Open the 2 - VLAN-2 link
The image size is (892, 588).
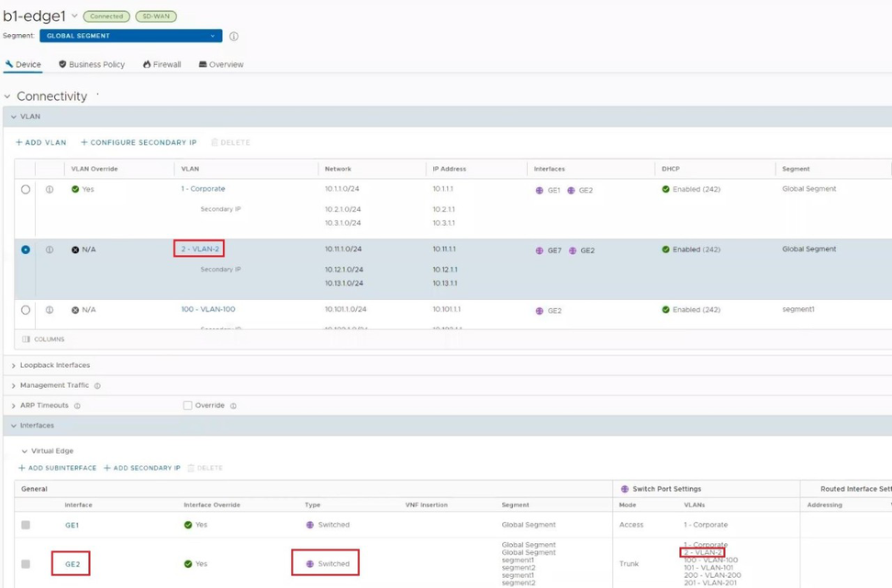coord(200,250)
